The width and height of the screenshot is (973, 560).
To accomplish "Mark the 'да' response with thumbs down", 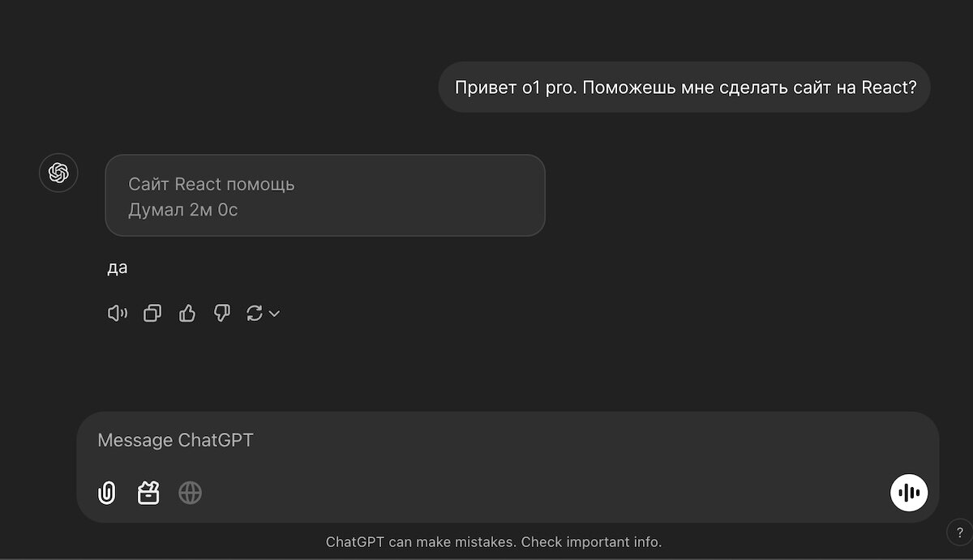I will (x=221, y=314).
